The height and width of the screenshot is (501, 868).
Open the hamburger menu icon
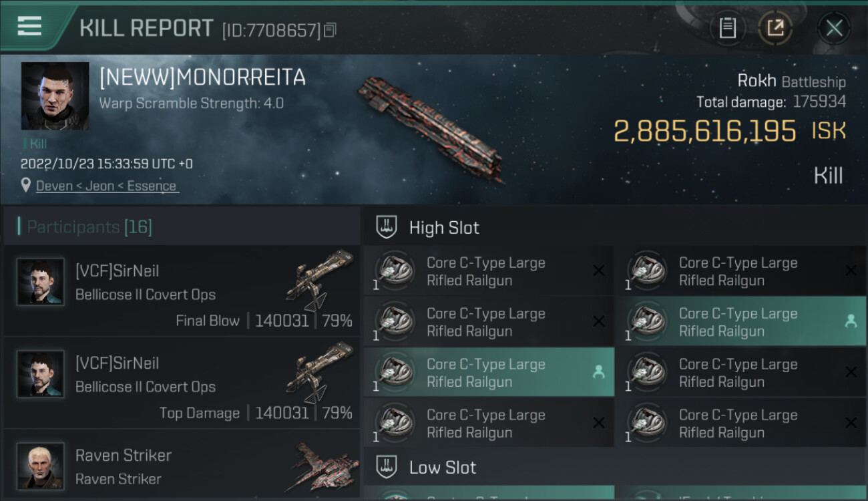pyautogui.click(x=30, y=27)
